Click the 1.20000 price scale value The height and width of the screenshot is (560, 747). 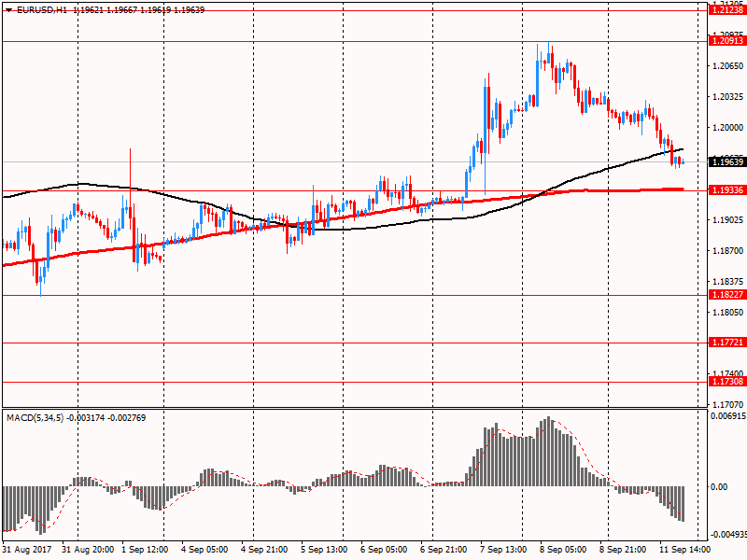click(727, 128)
